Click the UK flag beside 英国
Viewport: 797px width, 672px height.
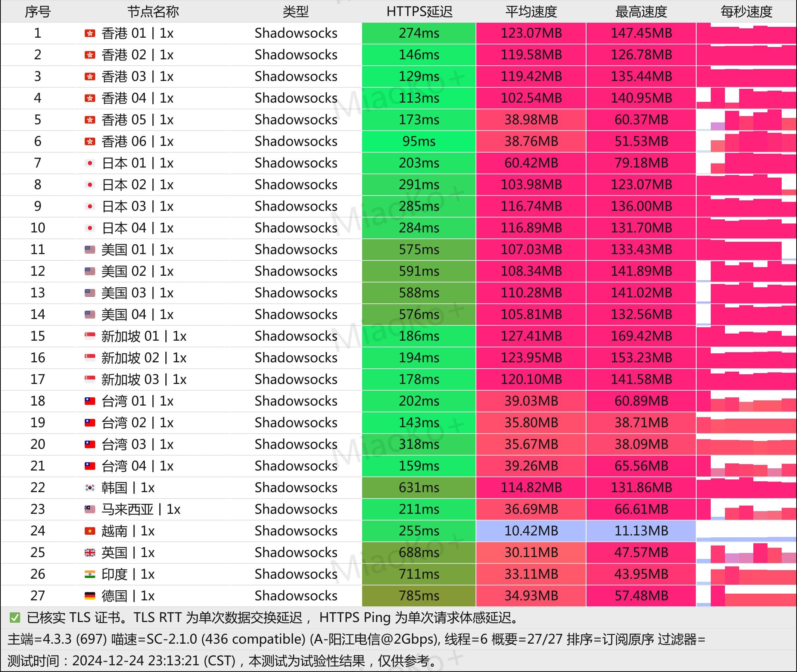click(x=90, y=552)
